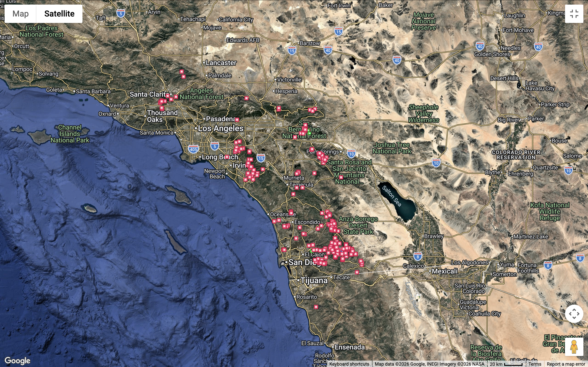Click the red marker beside Pasadena label
Screen dimensions: 588x367
click(237, 120)
